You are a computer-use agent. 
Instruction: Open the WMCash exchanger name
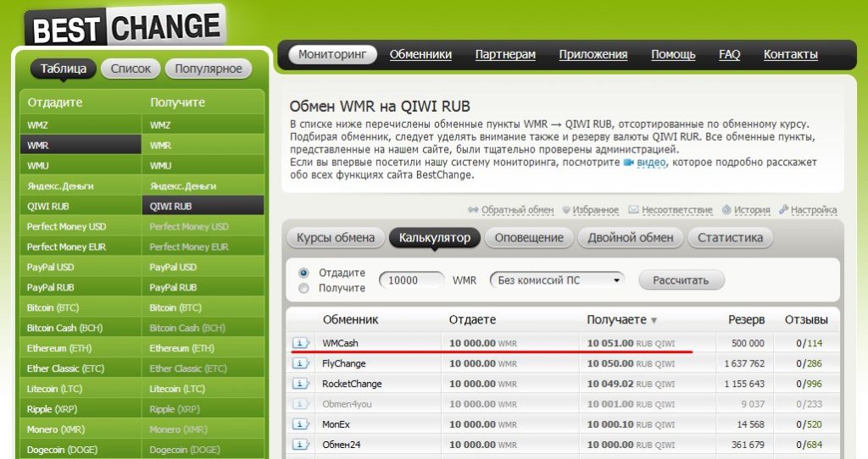(x=340, y=343)
